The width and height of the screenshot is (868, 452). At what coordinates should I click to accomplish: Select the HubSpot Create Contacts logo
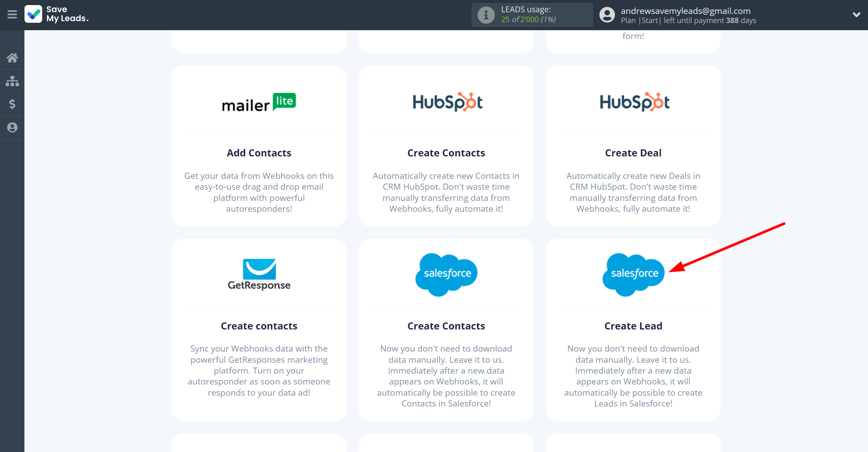tap(447, 101)
